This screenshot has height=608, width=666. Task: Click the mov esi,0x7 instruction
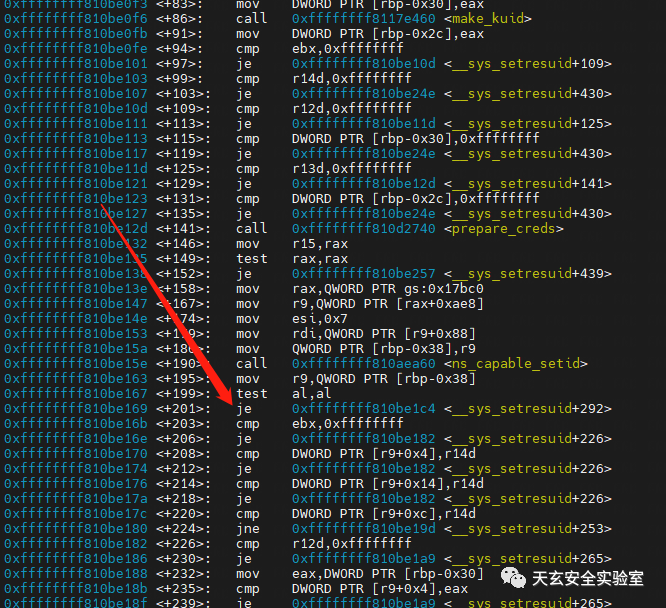coord(292,319)
